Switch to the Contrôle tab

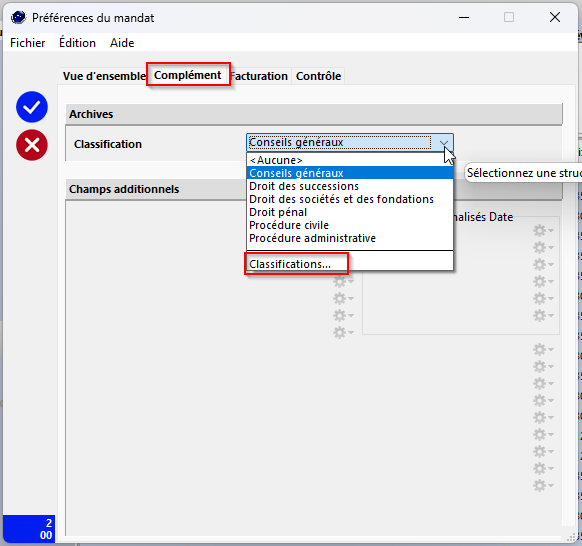pyautogui.click(x=318, y=76)
